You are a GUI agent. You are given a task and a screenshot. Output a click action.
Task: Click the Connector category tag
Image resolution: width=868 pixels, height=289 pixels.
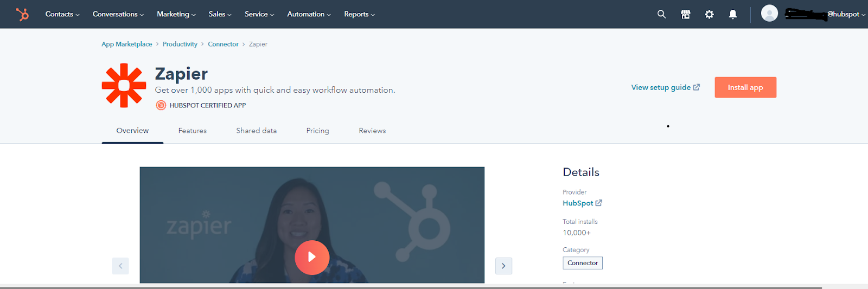(583, 263)
